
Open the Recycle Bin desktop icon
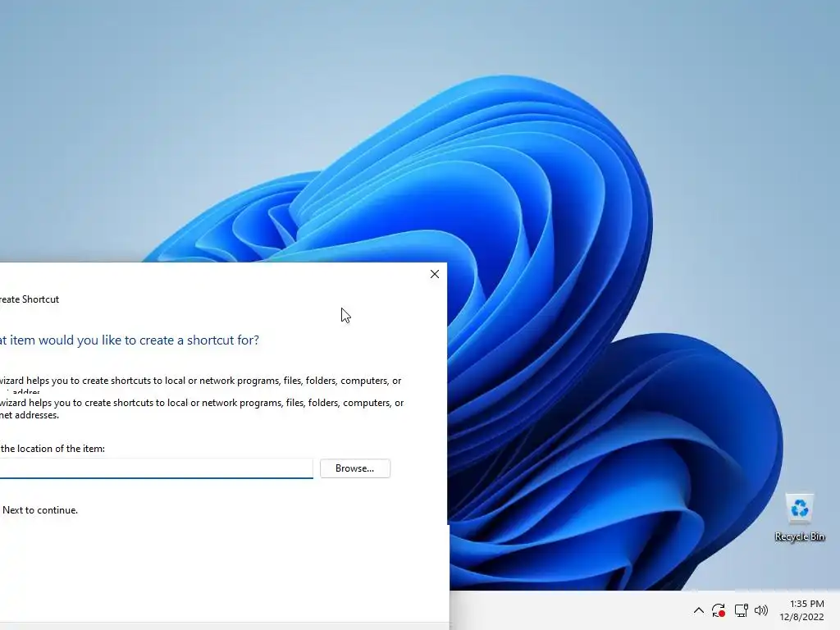(x=799, y=518)
